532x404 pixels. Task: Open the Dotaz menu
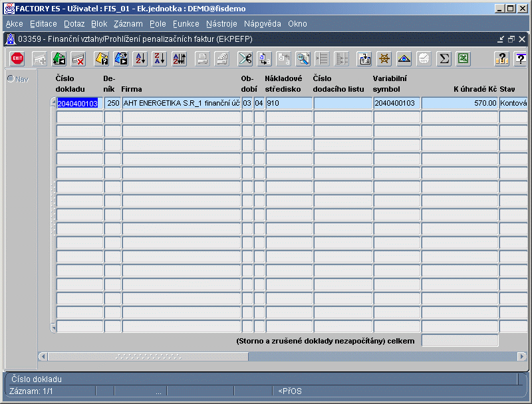pyautogui.click(x=74, y=24)
